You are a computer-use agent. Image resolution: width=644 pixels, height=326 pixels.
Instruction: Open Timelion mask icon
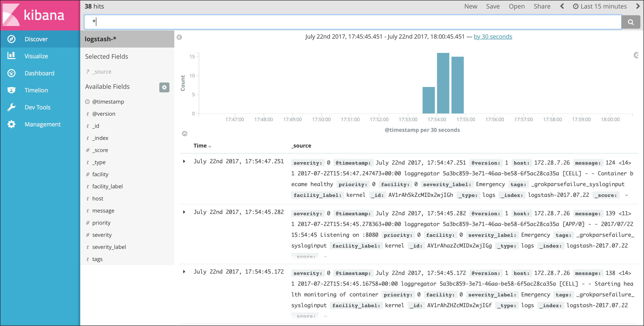click(x=11, y=90)
